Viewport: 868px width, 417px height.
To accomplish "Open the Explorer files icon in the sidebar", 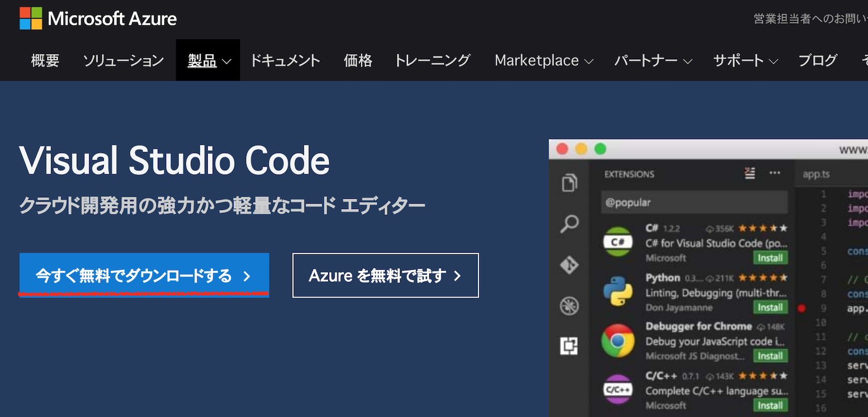I will coord(569,183).
